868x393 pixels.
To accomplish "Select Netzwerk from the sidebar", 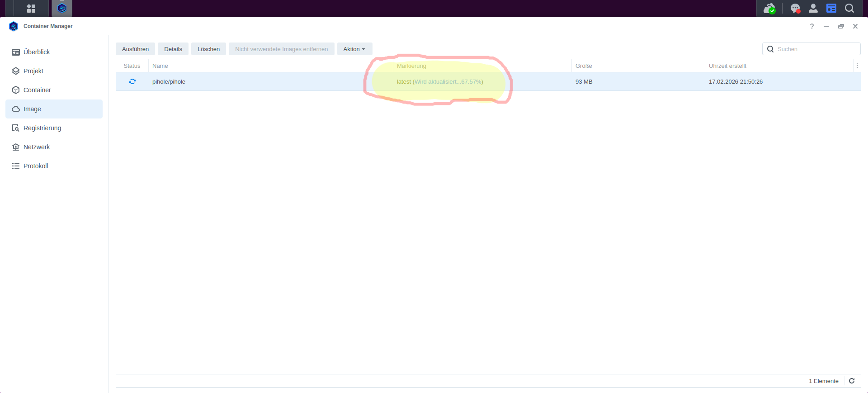I will coord(37,147).
